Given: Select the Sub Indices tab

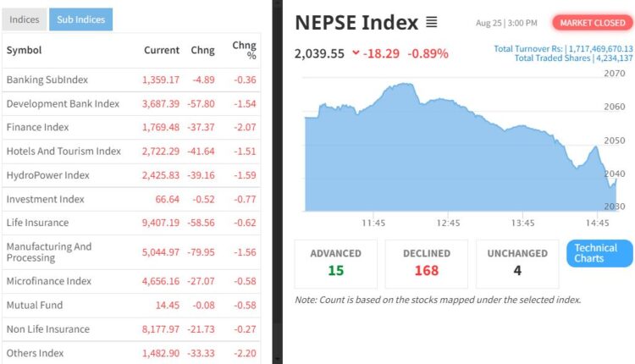Looking at the screenshot, I should pos(80,19).
